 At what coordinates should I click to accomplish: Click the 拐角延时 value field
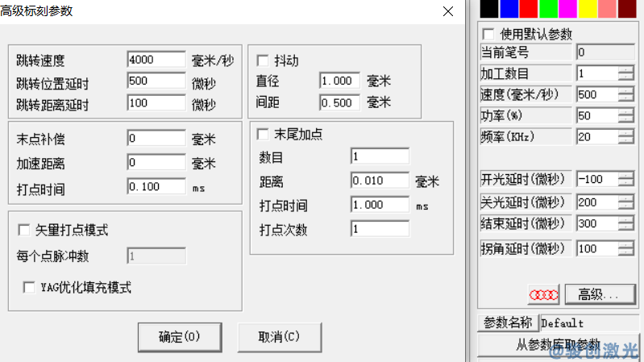click(597, 248)
